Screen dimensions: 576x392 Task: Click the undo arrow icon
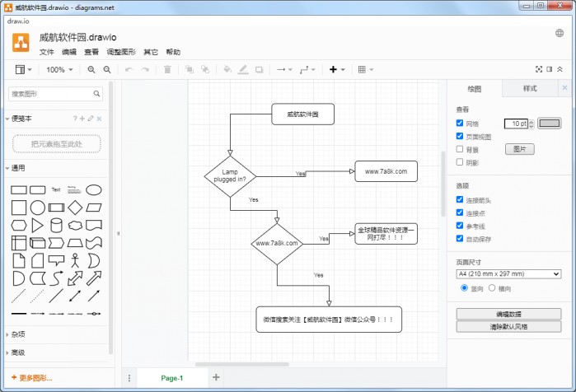pyautogui.click(x=129, y=69)
